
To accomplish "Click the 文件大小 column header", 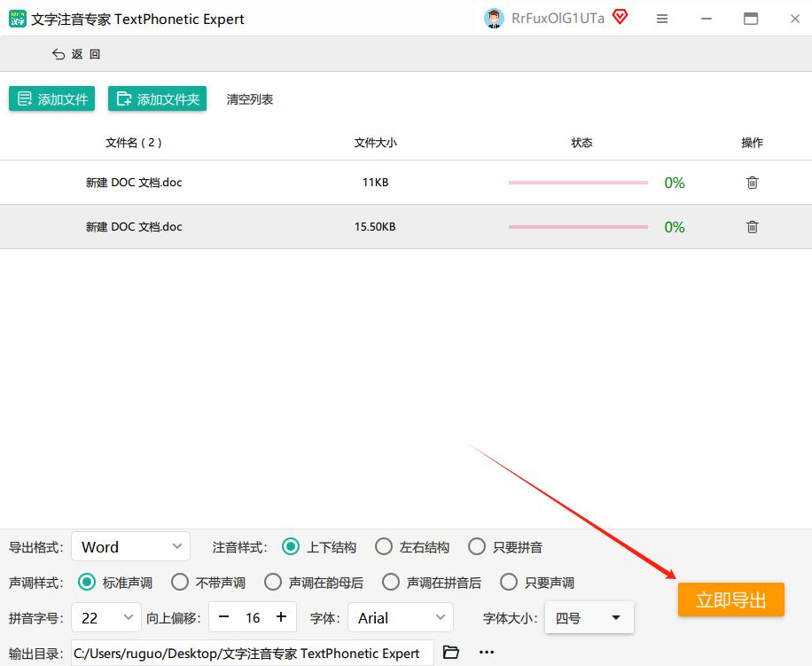I will (x=376, y=143).
